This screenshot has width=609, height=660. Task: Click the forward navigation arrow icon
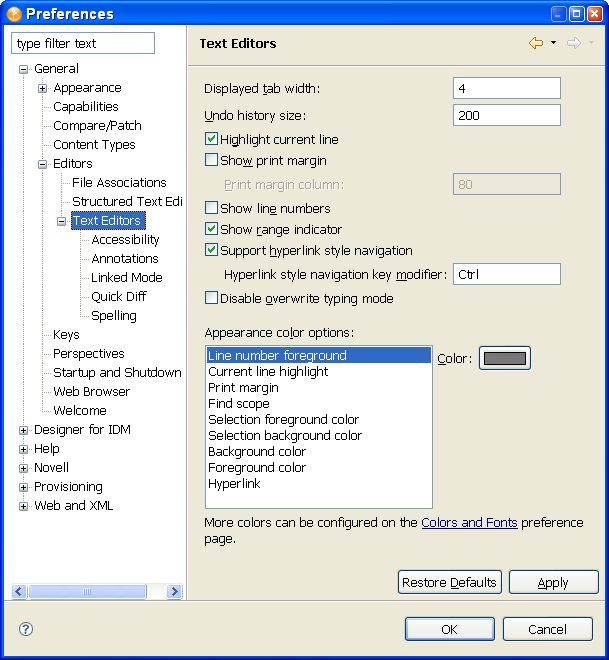573,43
